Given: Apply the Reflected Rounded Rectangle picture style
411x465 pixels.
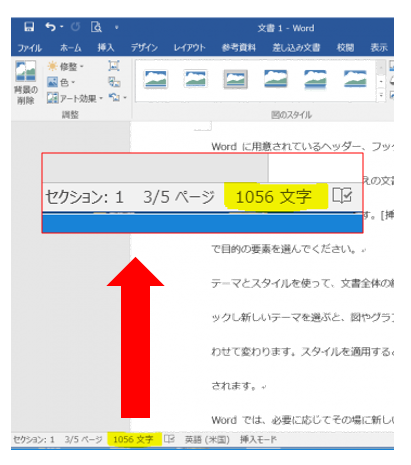Looking at the screenshot, I should tap(315, 79).
